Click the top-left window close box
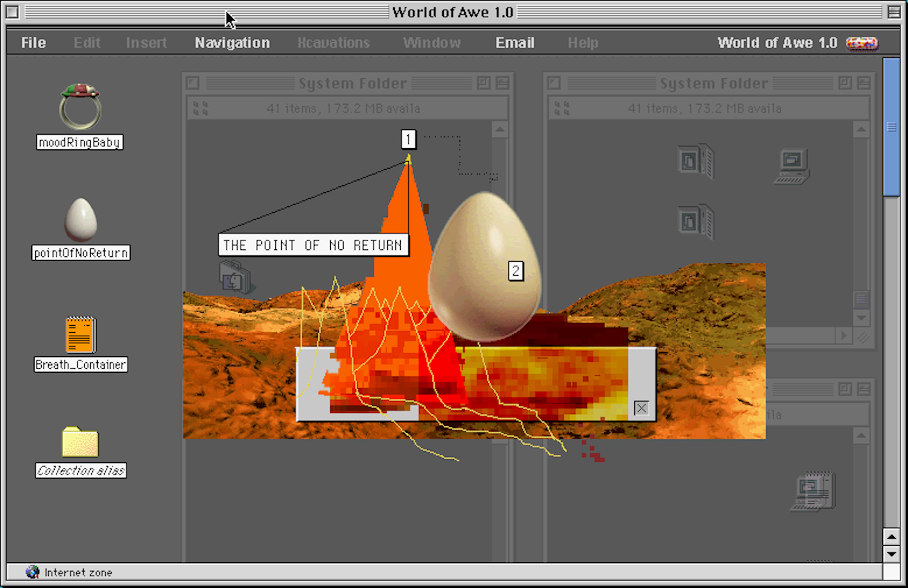The image size is (908, 588). 12,12
